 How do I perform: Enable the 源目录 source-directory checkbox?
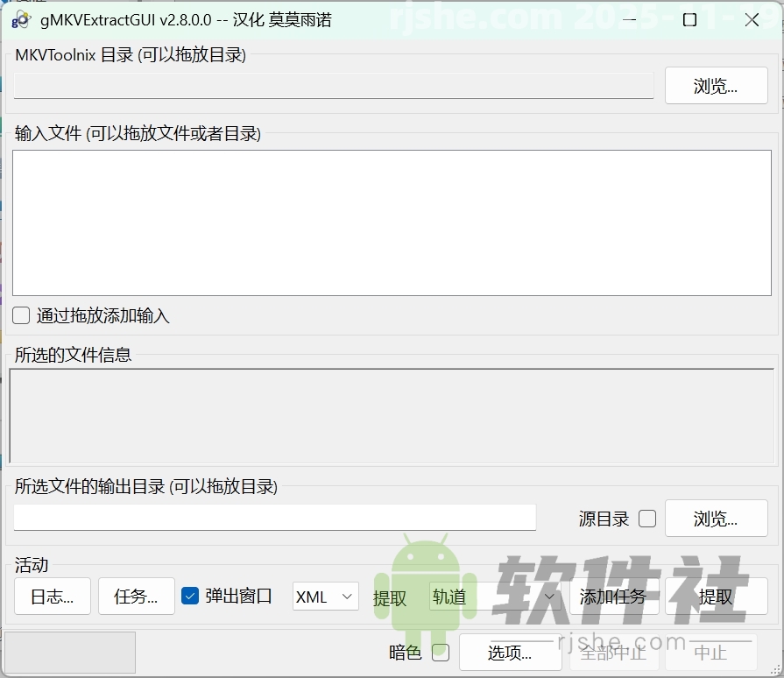tap(646, 518)
